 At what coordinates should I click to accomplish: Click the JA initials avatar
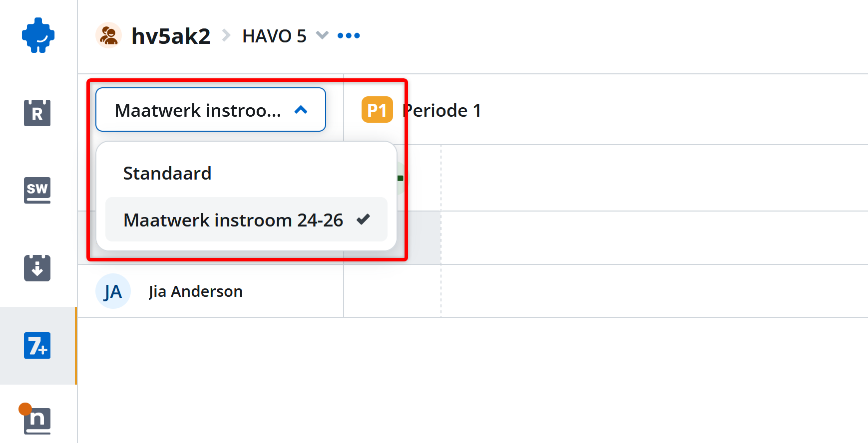[x=113, y=291]
